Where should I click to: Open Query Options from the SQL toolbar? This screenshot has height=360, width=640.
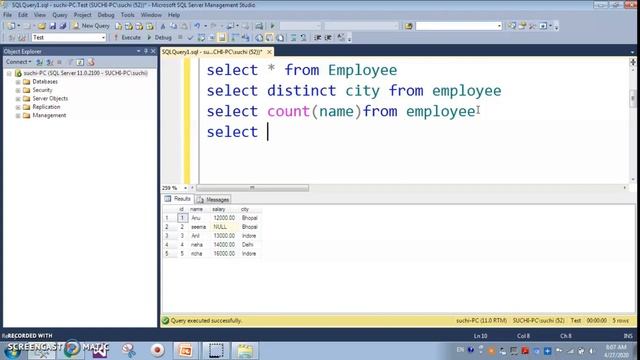click(x=212, y=38)
